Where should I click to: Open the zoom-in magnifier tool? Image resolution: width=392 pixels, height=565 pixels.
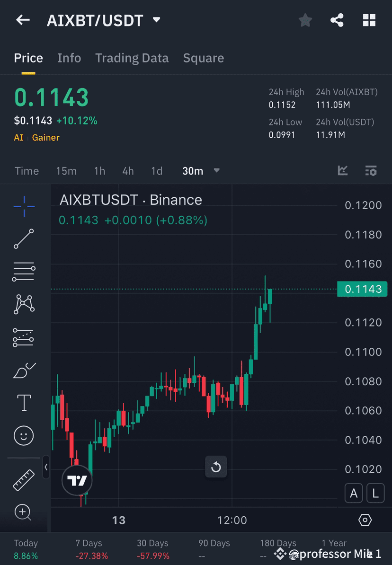point(24,512)
